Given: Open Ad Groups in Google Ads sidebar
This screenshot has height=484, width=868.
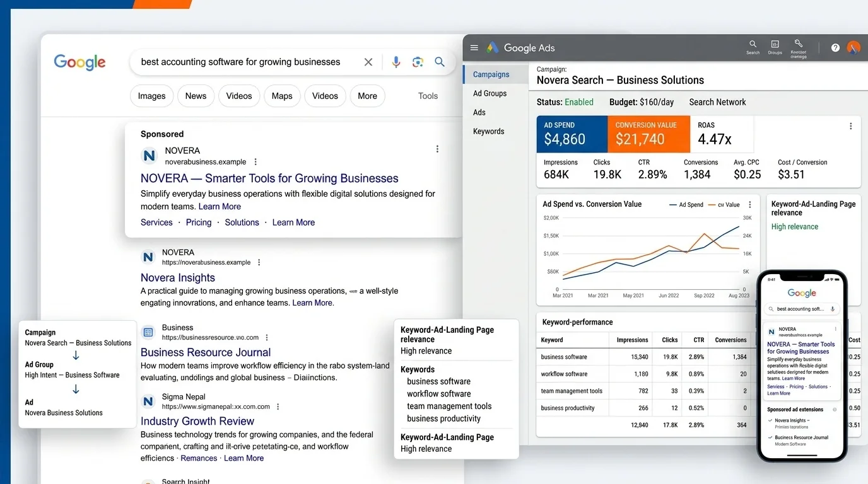Looking at the screenshot, I should coord(490,93).
